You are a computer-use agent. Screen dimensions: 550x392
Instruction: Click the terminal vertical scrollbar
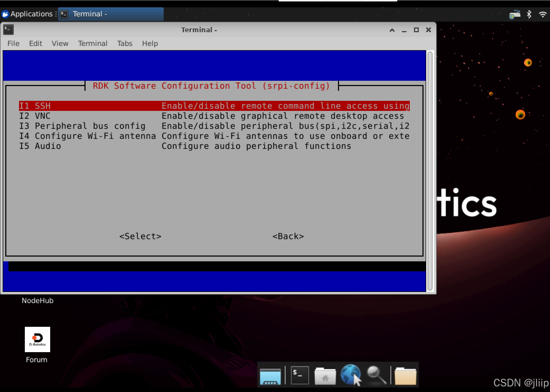[430, 171]
